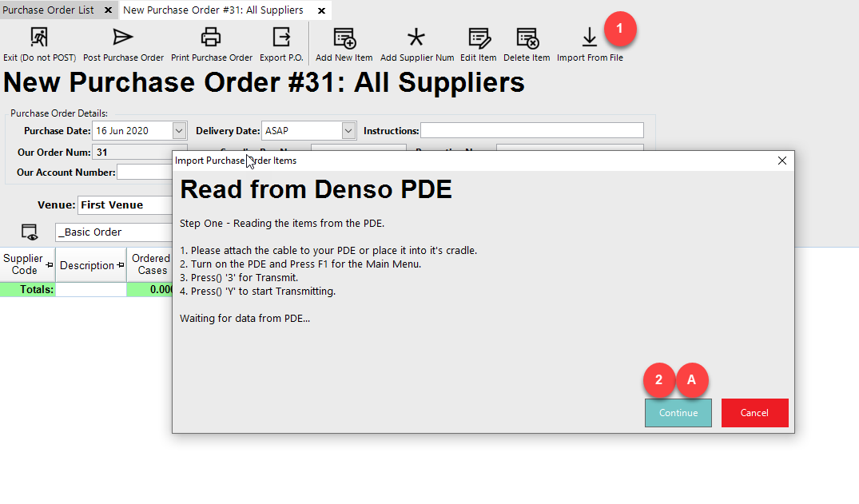Screen dimensions: 859x504
Task: Select New Purchase Order #31 tab
Action: pos(213,10)
